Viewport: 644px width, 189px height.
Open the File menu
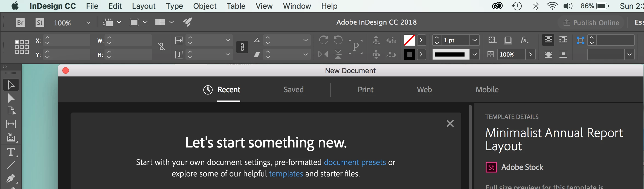click(92, 6)
